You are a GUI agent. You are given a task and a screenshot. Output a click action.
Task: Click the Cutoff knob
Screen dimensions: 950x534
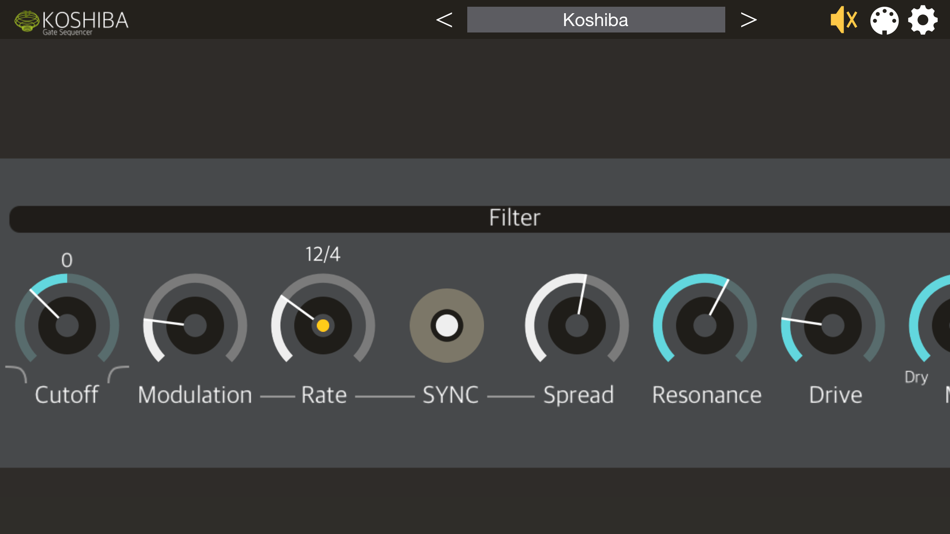point(67,325)
